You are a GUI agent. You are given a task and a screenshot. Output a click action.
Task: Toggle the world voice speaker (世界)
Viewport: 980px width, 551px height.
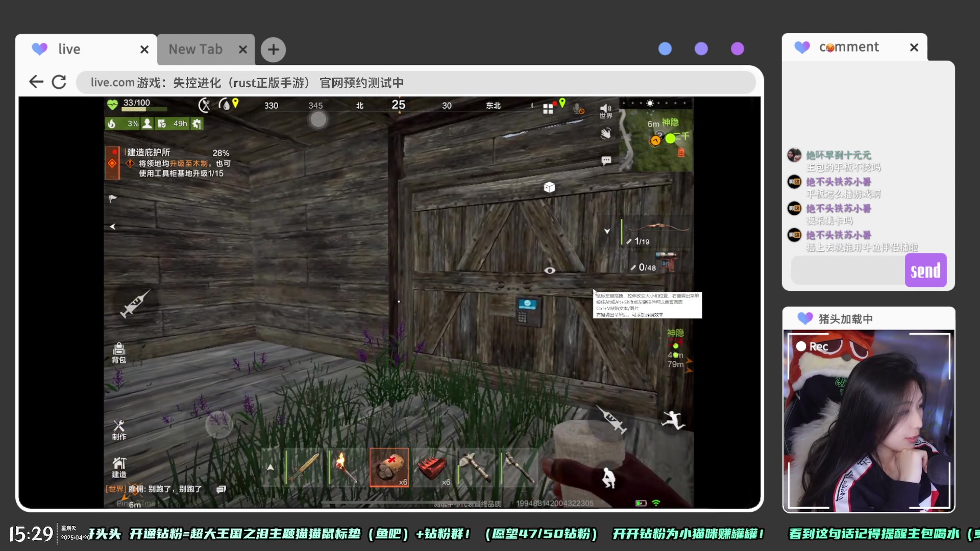(x=606, y=111)
